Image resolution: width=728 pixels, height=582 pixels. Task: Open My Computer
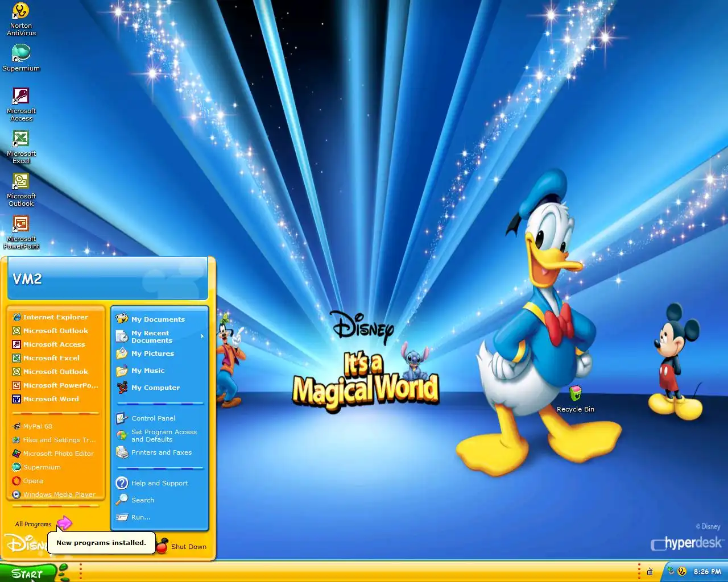pos(160,388)
